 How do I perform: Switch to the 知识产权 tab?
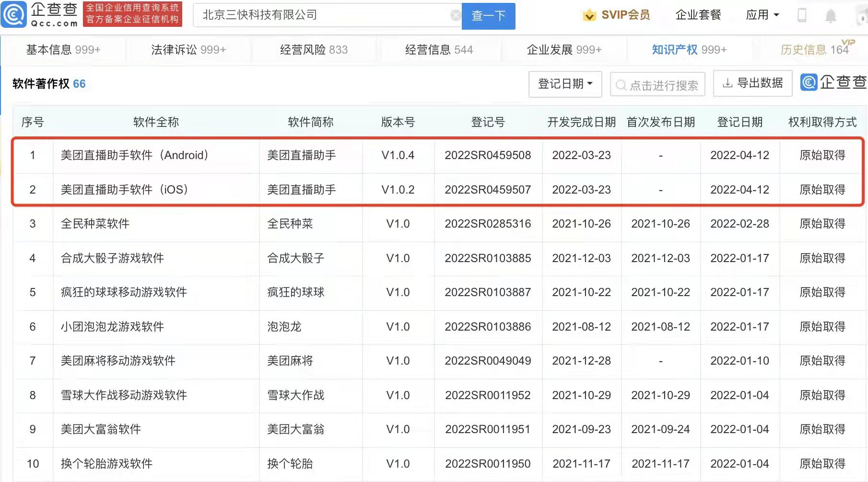click(689, 50)
